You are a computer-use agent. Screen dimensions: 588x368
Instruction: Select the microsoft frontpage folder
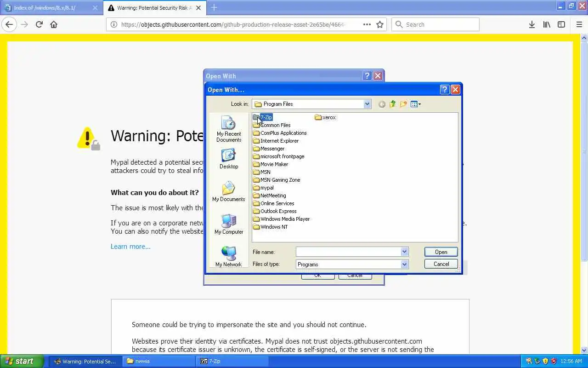pyautogui.click(x=279, y=156)
